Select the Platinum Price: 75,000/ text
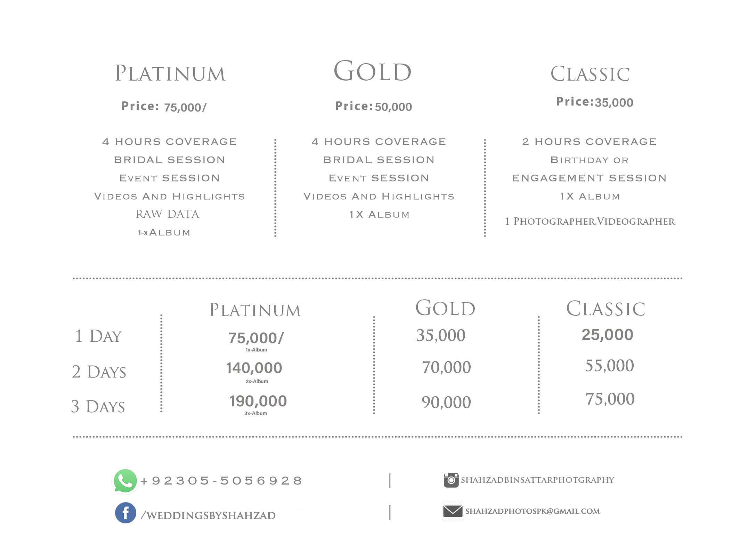This screenshot has height=547, width=756. pos(164,107)
